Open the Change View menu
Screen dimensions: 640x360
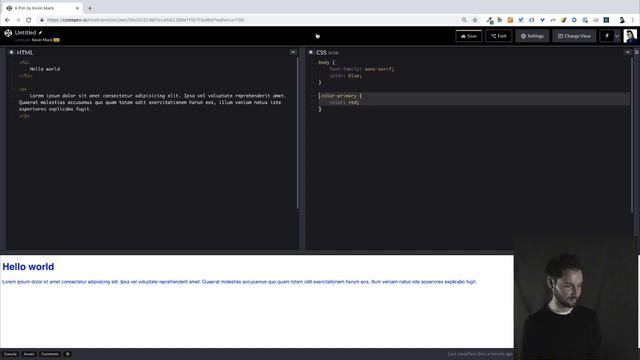[x=574, y=36]
